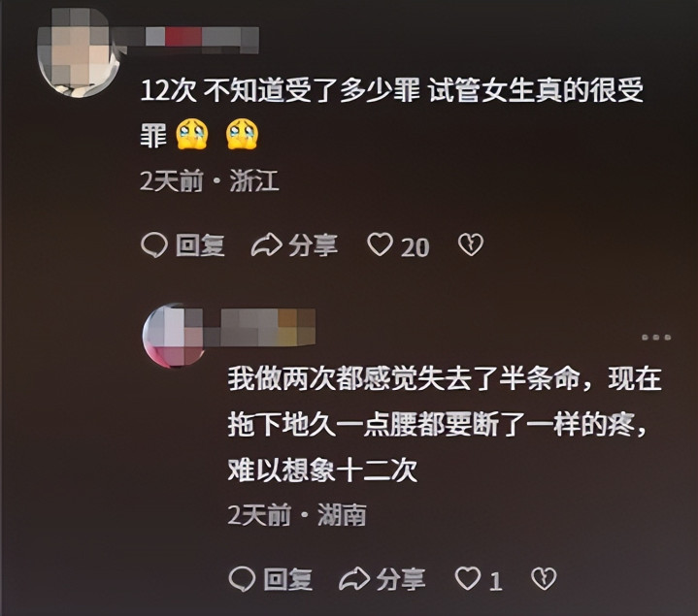Click the reply bubble icon under Zhejiang comment
The height and width of the screenshot is (616, 698).
[x=154, y=245]
